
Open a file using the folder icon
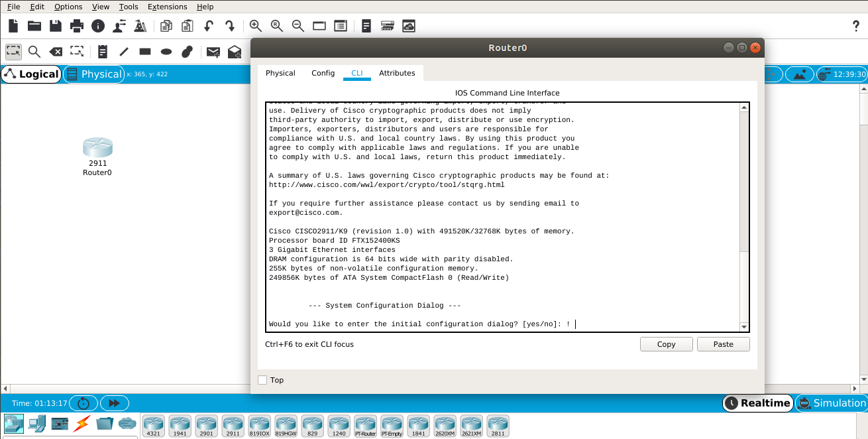[34, 26]
